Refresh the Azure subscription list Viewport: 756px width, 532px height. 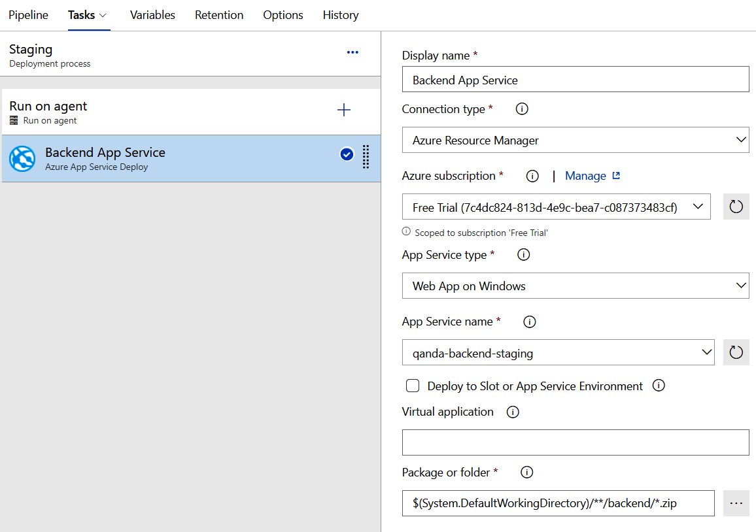click(736, 207)
